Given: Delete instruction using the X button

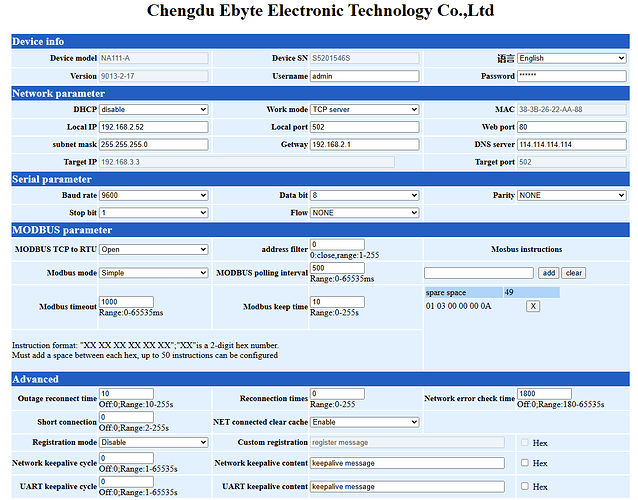Looking at the screenshot, I should point(533,306).
